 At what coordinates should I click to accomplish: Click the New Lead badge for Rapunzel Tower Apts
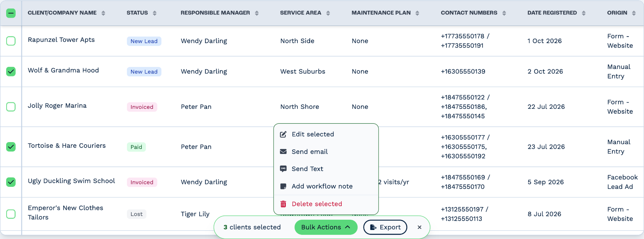tap(144, 41)
